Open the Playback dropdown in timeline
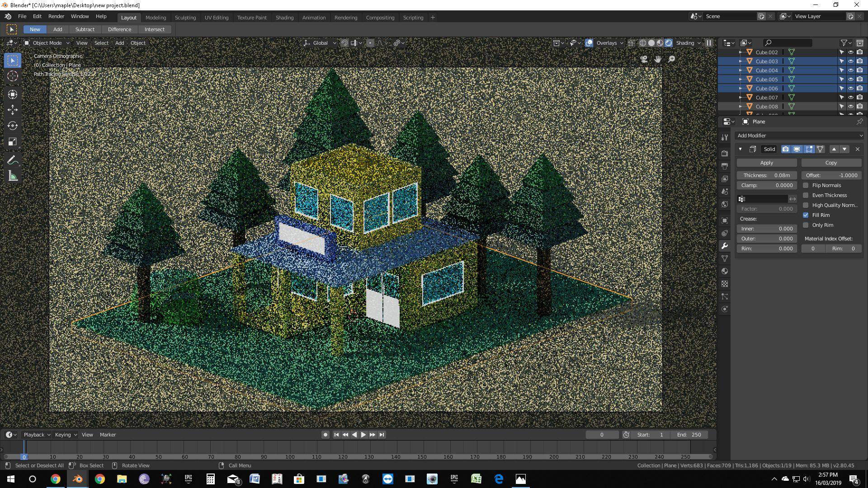The image size is (868, 488). click(37, 435)
